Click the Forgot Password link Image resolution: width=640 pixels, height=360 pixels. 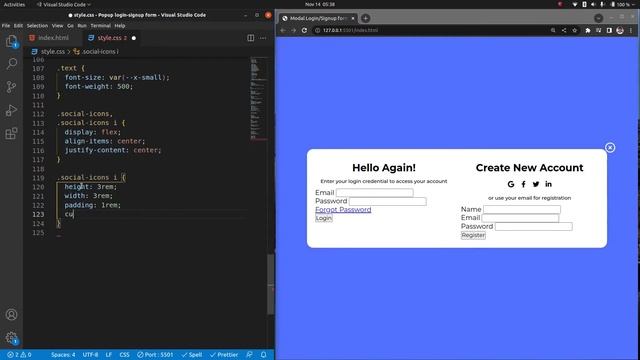(x=343, y=209)
